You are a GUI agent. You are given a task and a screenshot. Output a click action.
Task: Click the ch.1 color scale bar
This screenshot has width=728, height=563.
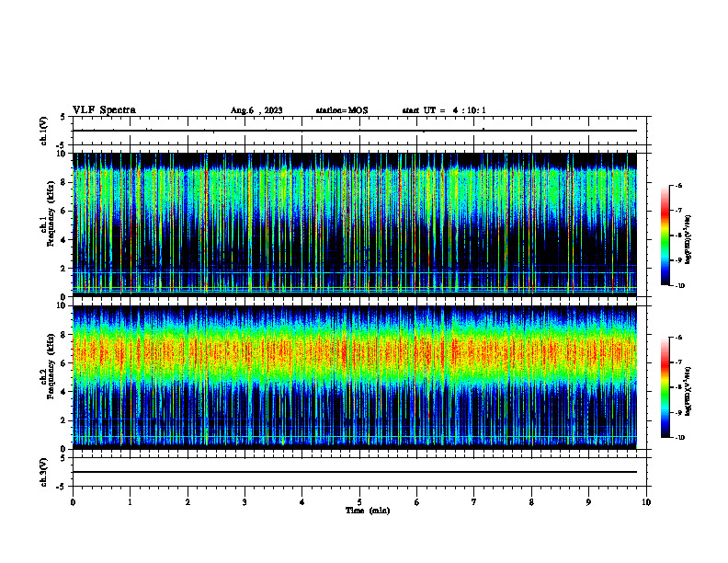665,236
